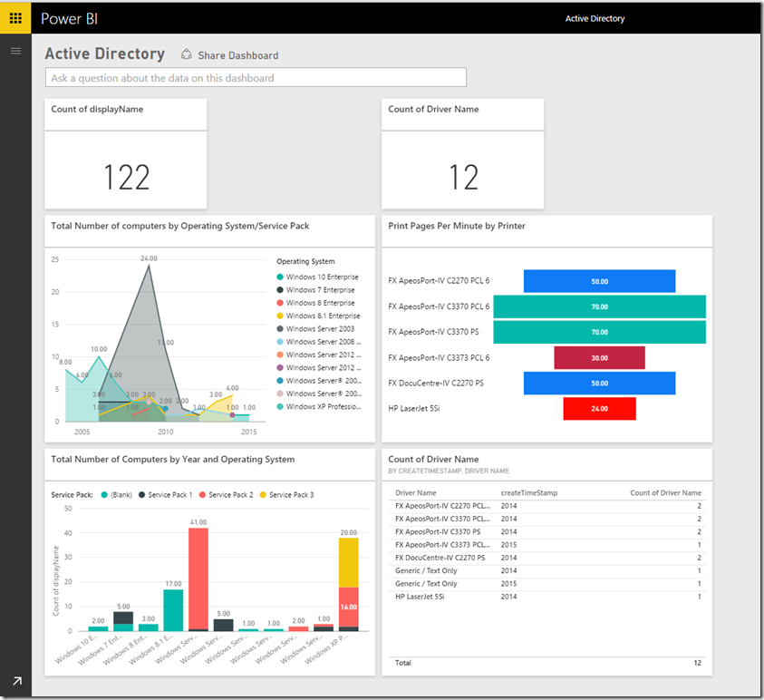The width and height of the screenshot is (764, 700).
Task: Click Print Pages Per Minute by Printer title
Action: point(457,226)
